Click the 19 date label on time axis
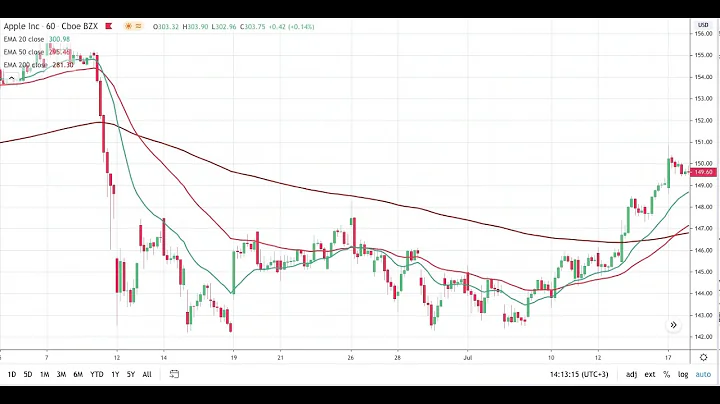The image size is (720, 404). (233, 357)
